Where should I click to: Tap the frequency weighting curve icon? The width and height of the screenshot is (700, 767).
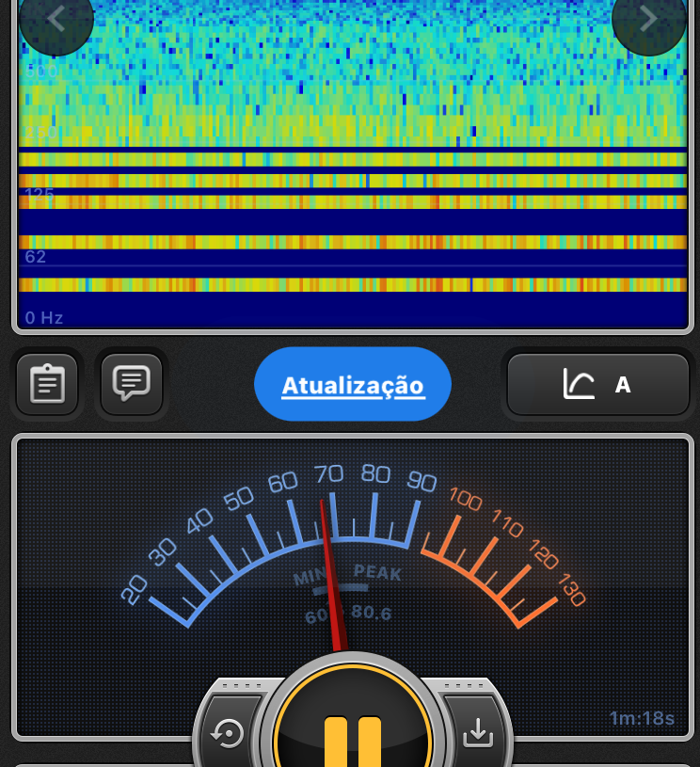[579, 384]
